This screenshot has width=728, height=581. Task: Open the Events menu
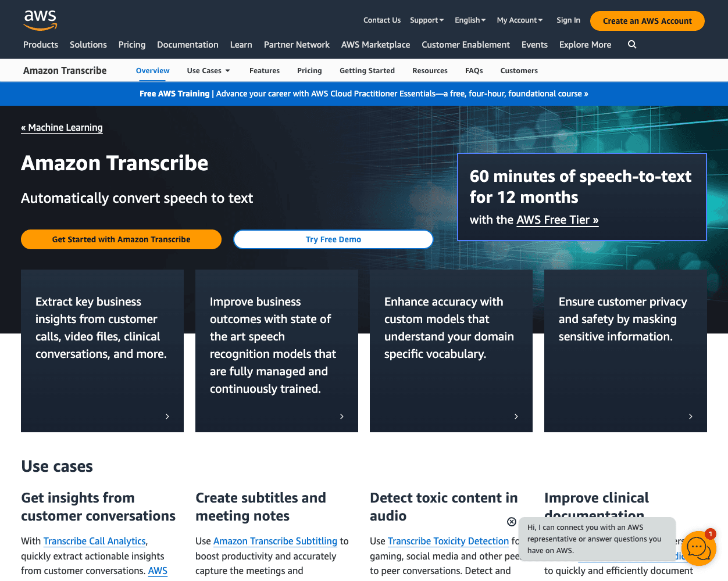click(534, 45)
